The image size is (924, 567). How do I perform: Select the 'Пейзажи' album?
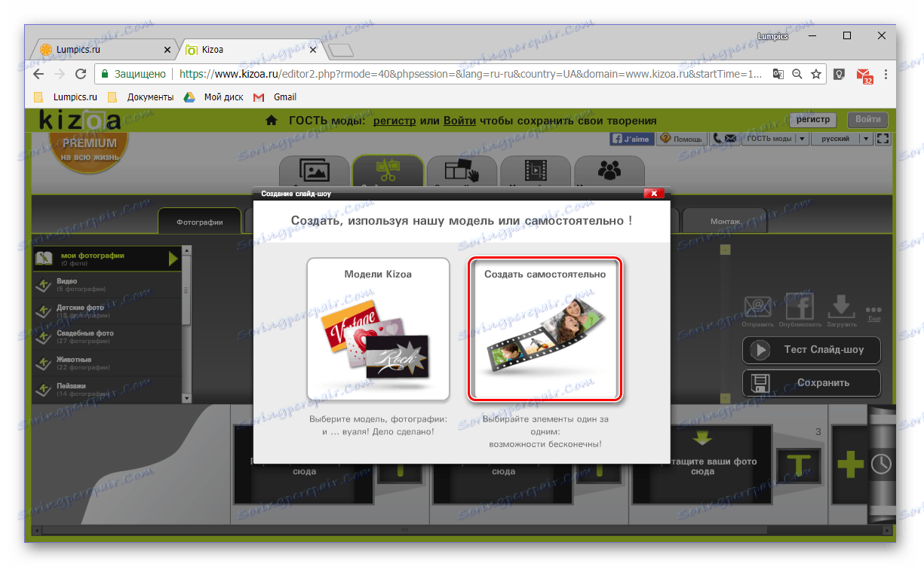(108, 388)
